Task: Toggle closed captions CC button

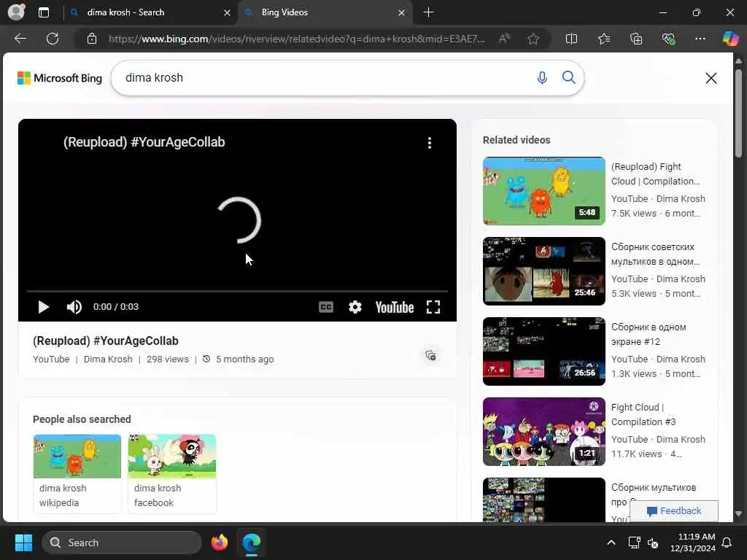Action: point(326,307)
